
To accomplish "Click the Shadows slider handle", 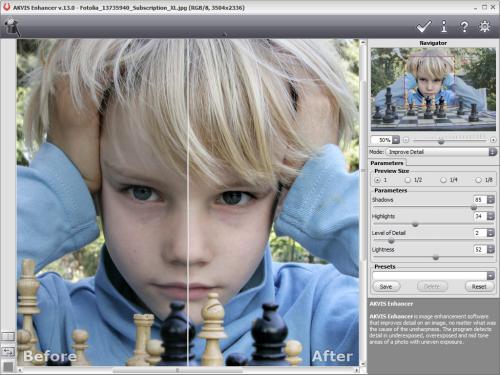I will 474,208.
